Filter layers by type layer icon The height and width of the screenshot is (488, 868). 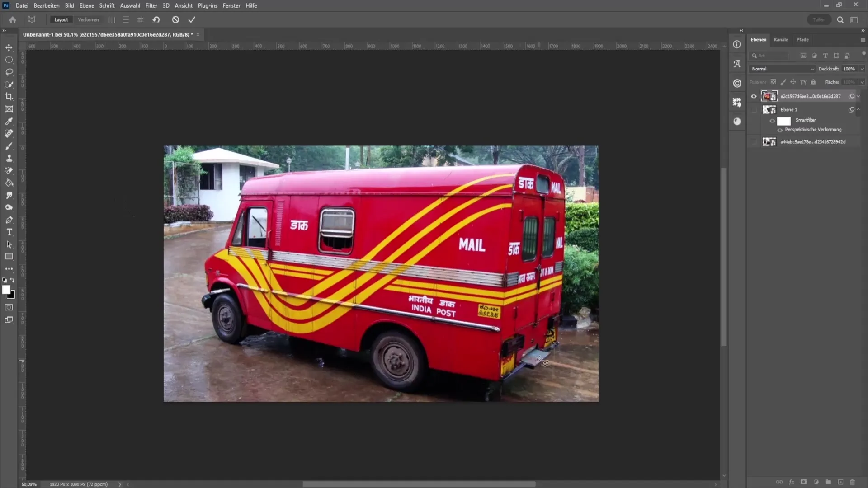(x=825, y=56)
